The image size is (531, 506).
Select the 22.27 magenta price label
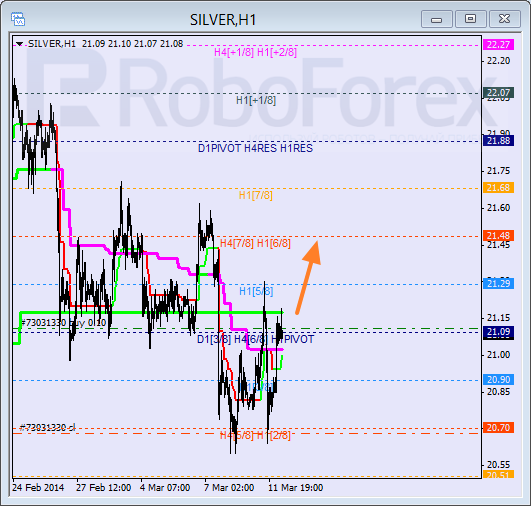tap(498, 44)
